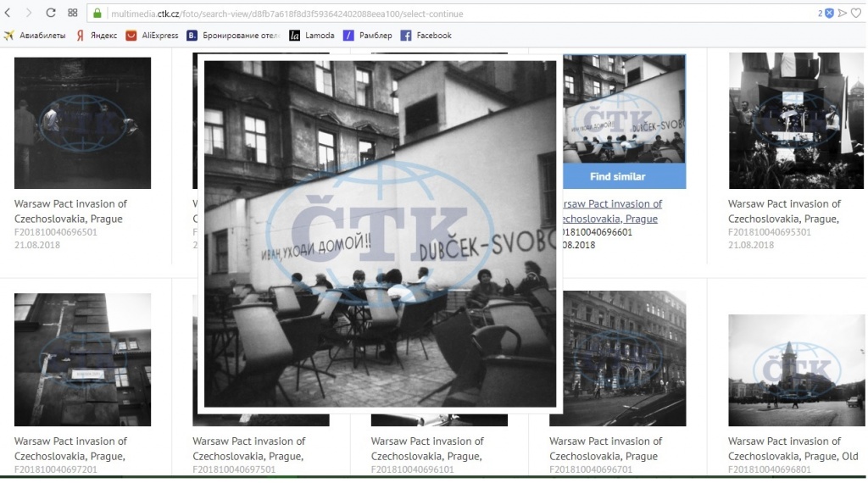This screenshot has width=868, height=483.
Task: Go back with the browser back arrow
Action: [8, 13]
